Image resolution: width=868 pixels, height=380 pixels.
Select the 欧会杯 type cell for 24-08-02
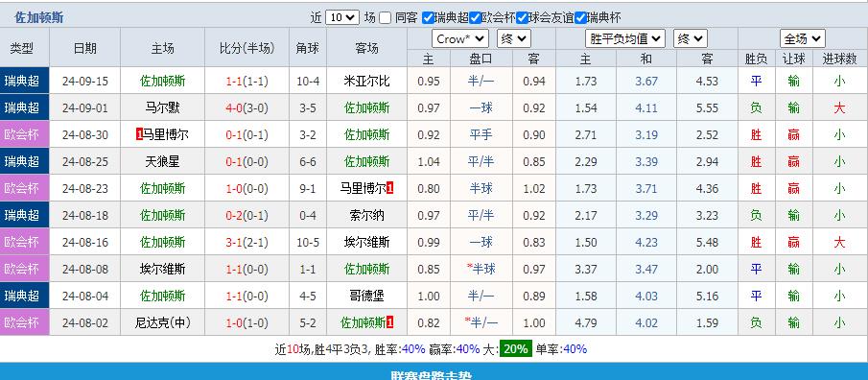pos(24,322)
